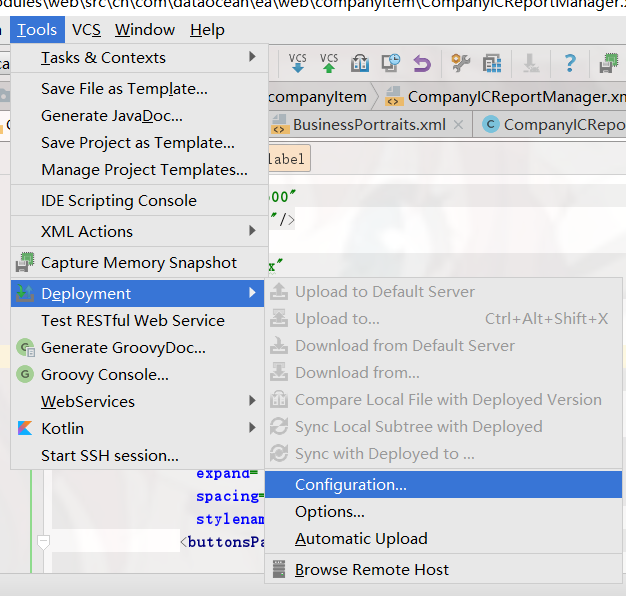Click the Browse Remote Host server icon

point(279,569)
